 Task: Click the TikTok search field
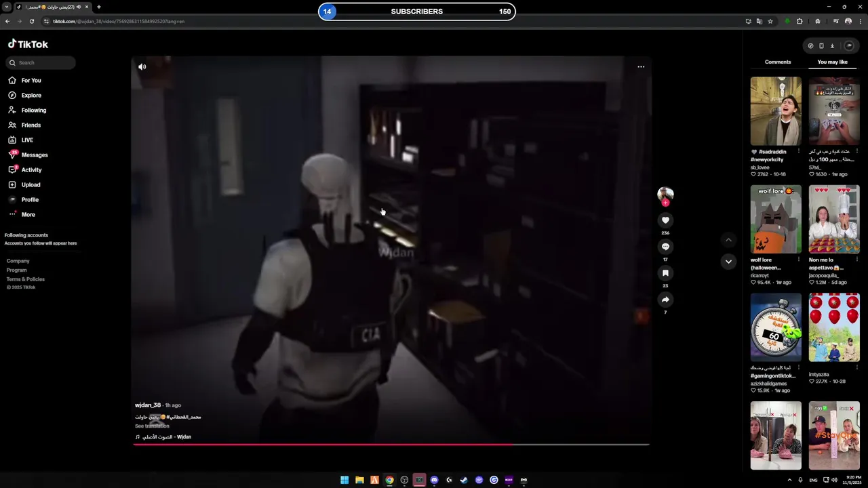(41, 62)
